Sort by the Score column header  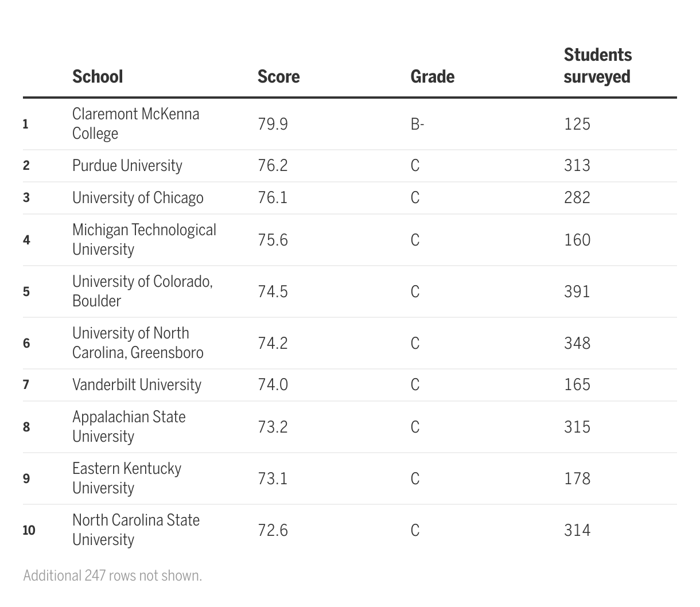tap(278, 76)
